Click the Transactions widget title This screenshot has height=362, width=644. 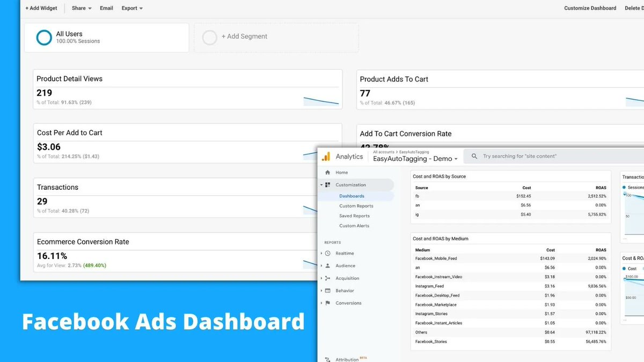click(x=57, y=187)
